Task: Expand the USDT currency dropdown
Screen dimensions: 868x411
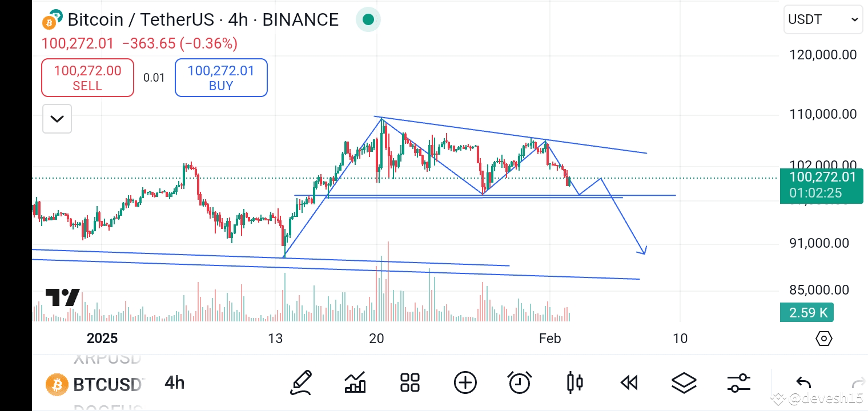Action: (822, 20)
